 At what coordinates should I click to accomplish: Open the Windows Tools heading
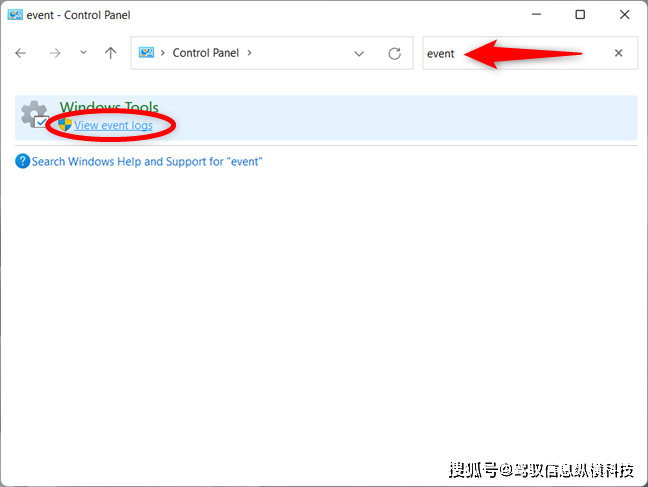point(109,107)
